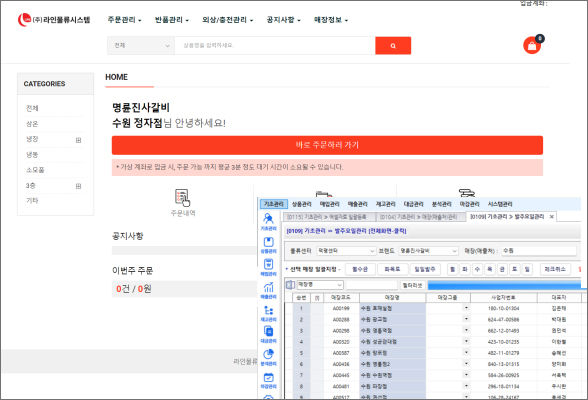This screenshot has height=400, width=588.
Task: Click the panel toggle icon beside 매장명 filter
Action: [x=291, y=285]
